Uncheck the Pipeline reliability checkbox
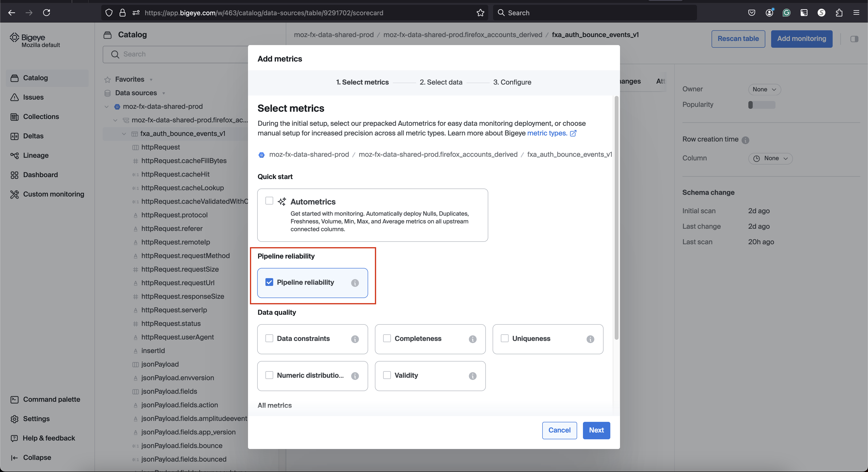Viewport: 868px width, 472px height. (269, 282)
